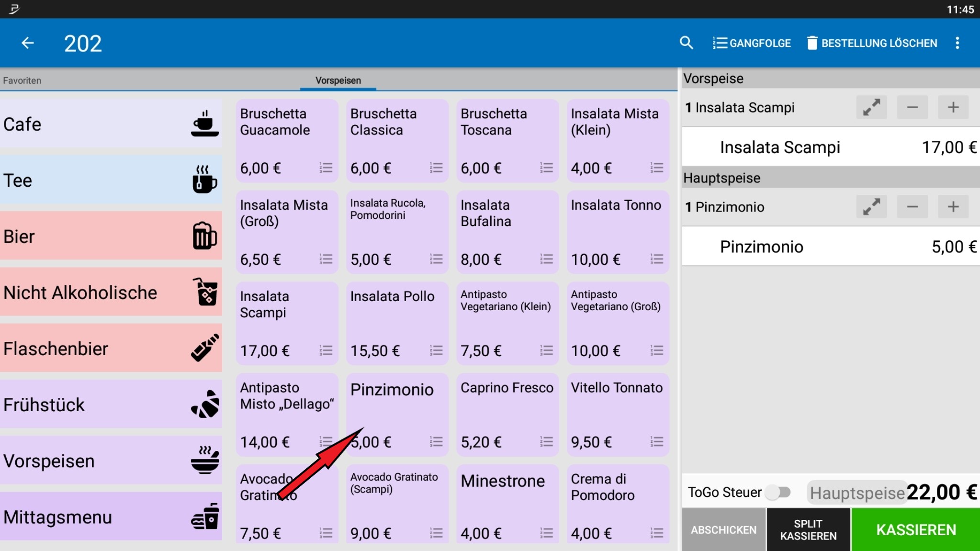
Task: Open the Mittagsmenu burger icon
Action: [x=205, y=516]
